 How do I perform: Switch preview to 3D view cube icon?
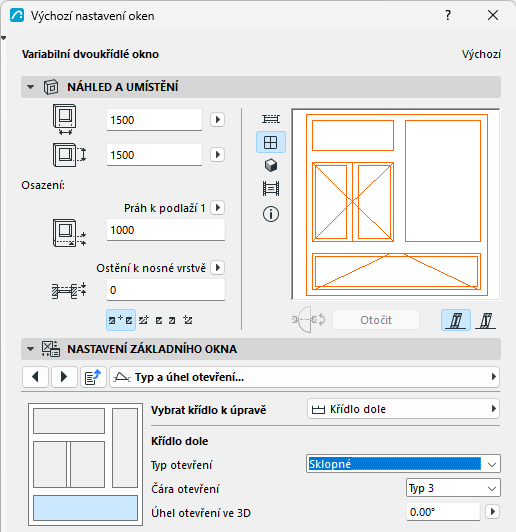pyautogui.click(x=271, y=165)
